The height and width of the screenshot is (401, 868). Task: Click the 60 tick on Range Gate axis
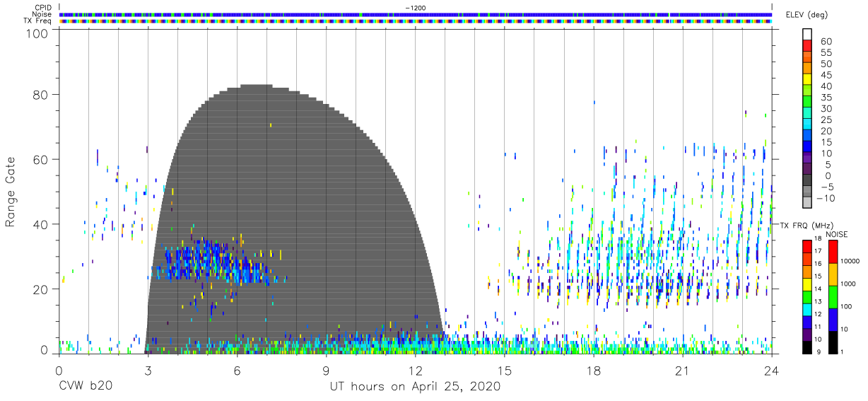tap(40, 160)
